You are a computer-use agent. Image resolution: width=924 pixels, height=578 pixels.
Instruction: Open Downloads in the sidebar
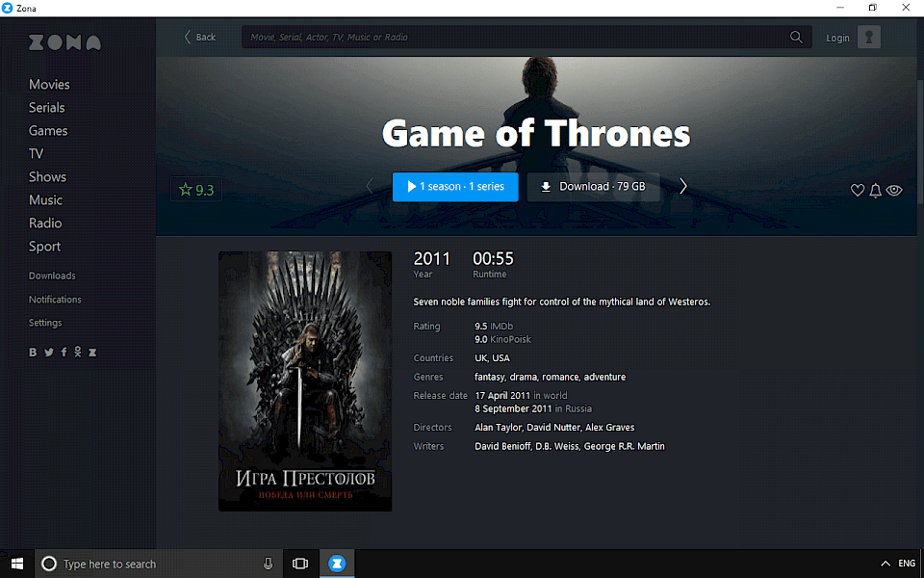52,276
